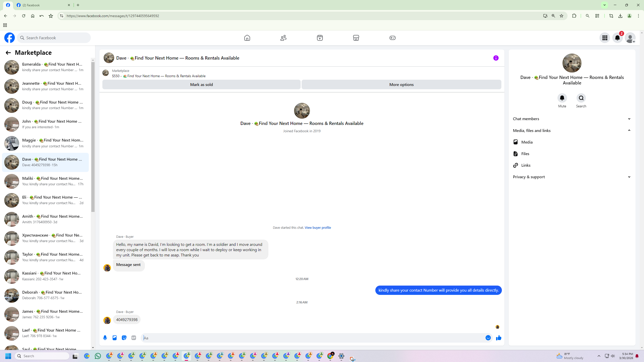Attach a photo with image icon
644x362 pixels.
click(114, 338)
